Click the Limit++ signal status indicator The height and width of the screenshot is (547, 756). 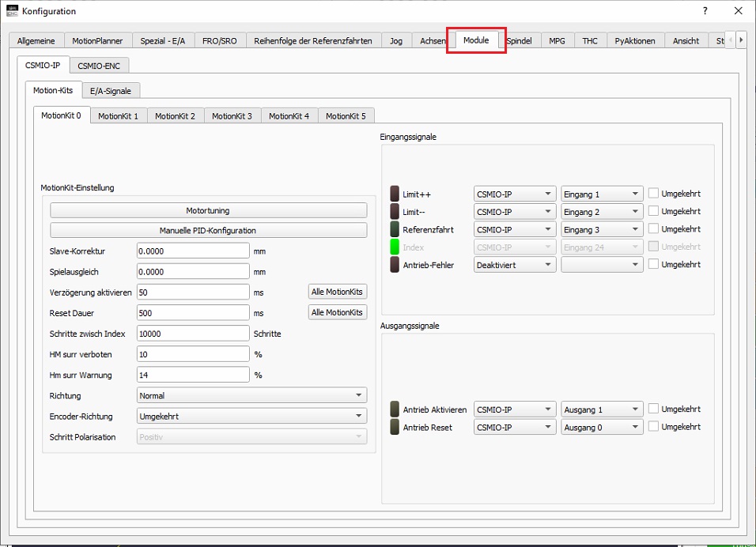395,194
